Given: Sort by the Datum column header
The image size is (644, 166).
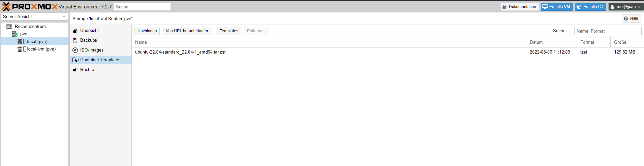Looking at the screenshot, I should 551,42.
